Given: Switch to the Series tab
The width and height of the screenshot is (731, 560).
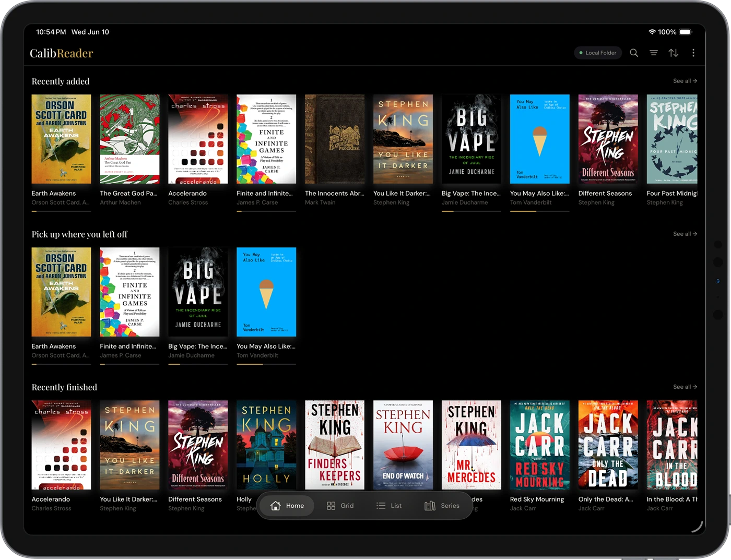Looking at the screenshot, I should coord(442,506).
